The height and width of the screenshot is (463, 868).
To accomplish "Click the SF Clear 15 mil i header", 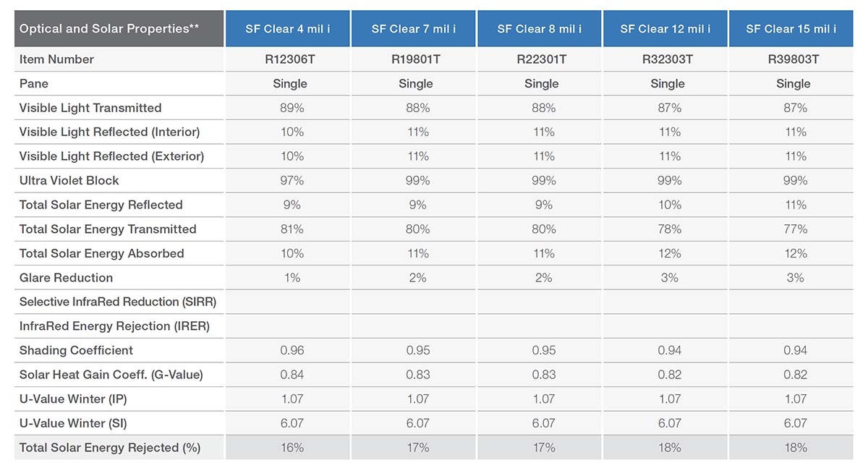I will tap(791, 29).
